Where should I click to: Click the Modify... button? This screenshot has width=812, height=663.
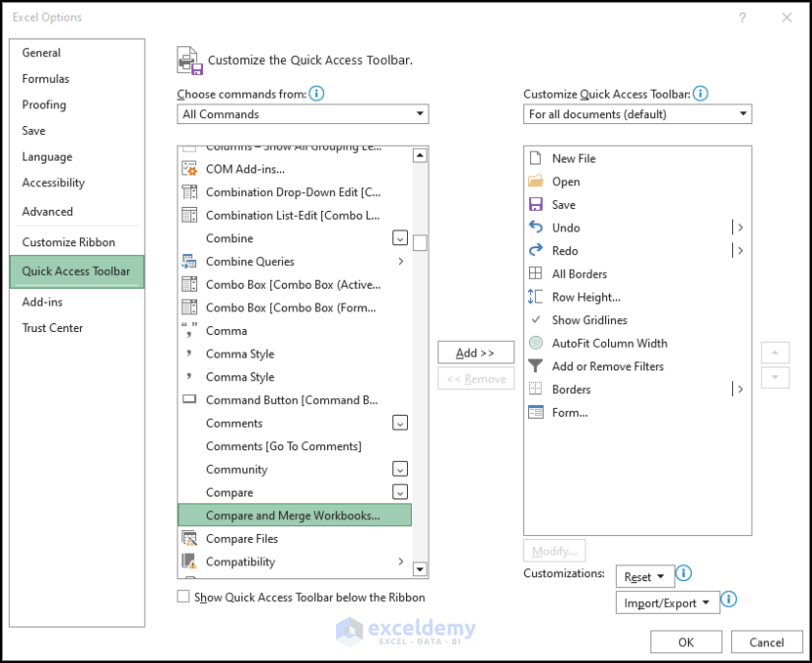click(x=554, y=552)
